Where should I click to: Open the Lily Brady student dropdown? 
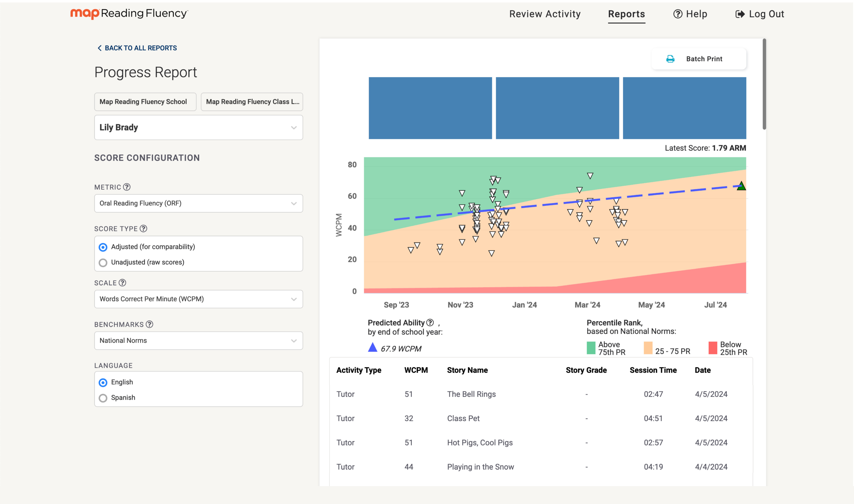tap(198, 127)
